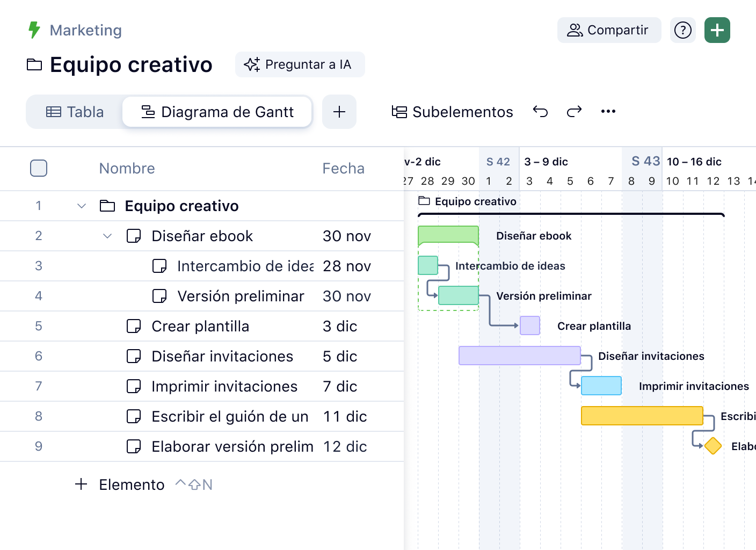This screenshot has width=756, height=550.
Task: Click the undo arrow icon
Action: point(540,111)
